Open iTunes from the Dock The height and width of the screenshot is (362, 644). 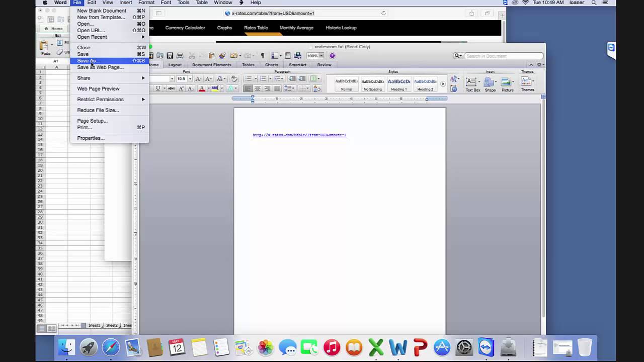[332, 347]
